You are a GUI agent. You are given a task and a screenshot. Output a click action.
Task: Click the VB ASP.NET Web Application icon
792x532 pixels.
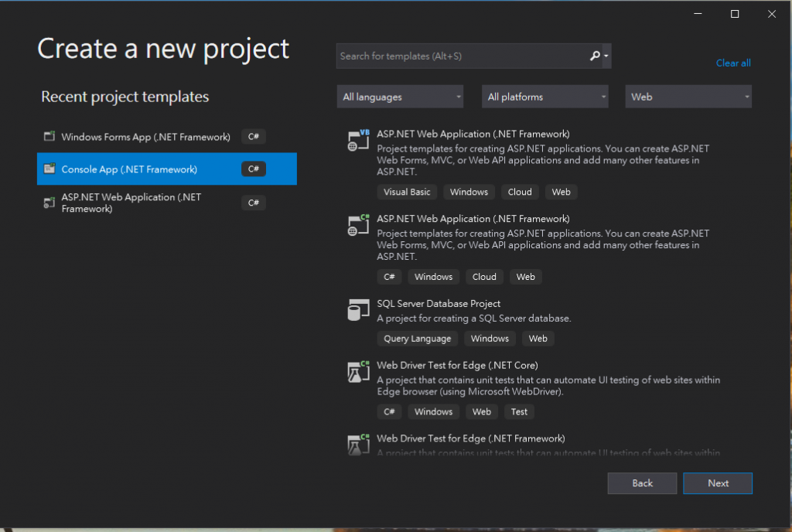359,140
